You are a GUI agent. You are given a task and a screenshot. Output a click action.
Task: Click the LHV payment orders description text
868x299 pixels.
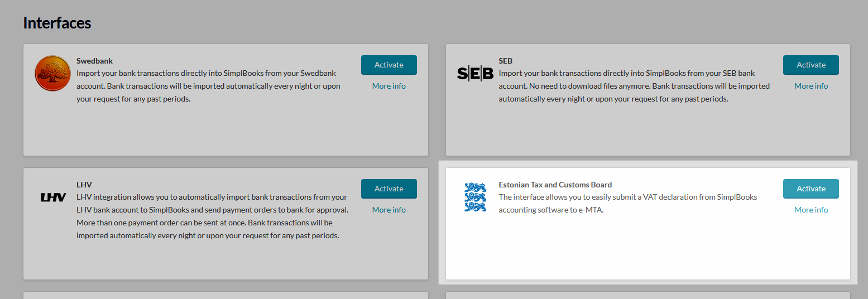[212, 216]
